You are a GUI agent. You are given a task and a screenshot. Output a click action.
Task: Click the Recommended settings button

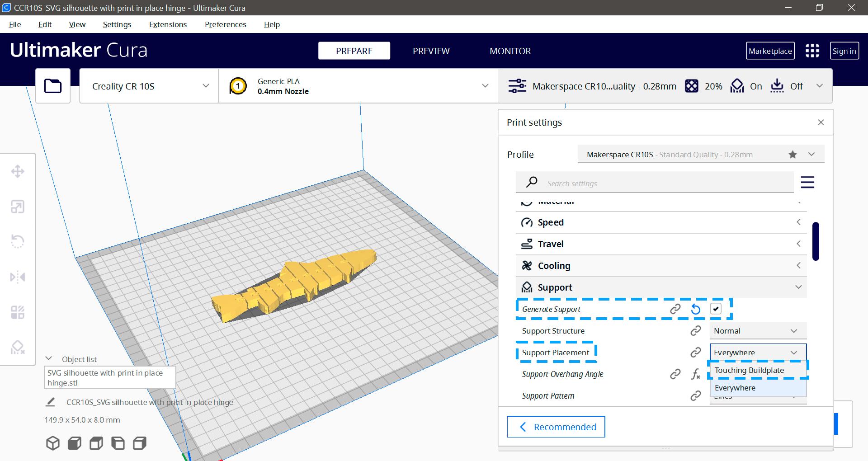[556, 427]
